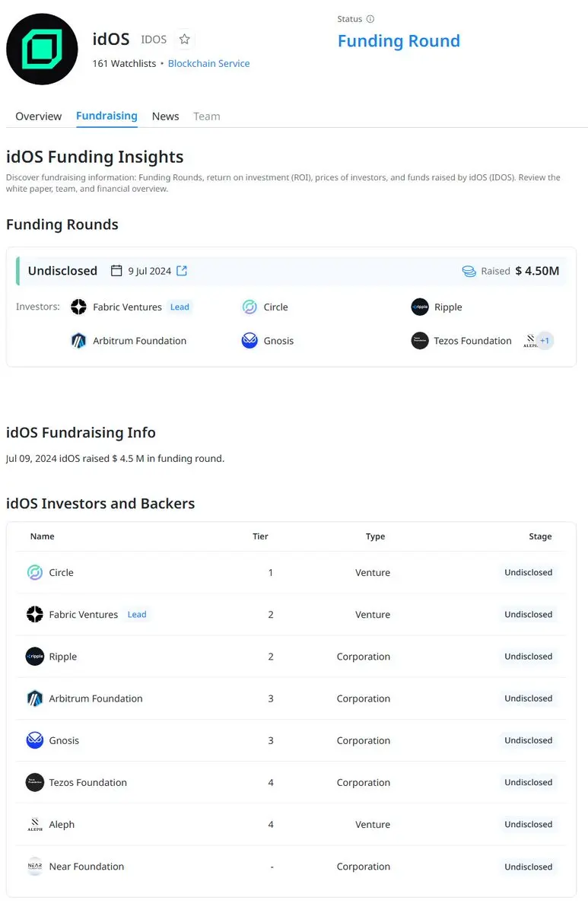Open external link icon beside 9 Jul 2024
This screenshot has width=588, height=913.
point(182,271)
